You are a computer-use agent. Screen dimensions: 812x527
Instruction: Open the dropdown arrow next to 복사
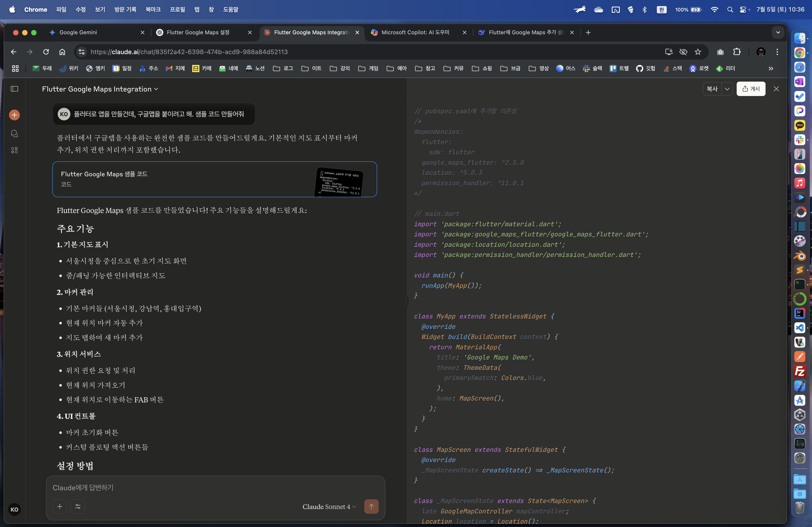tap(727, 89)
